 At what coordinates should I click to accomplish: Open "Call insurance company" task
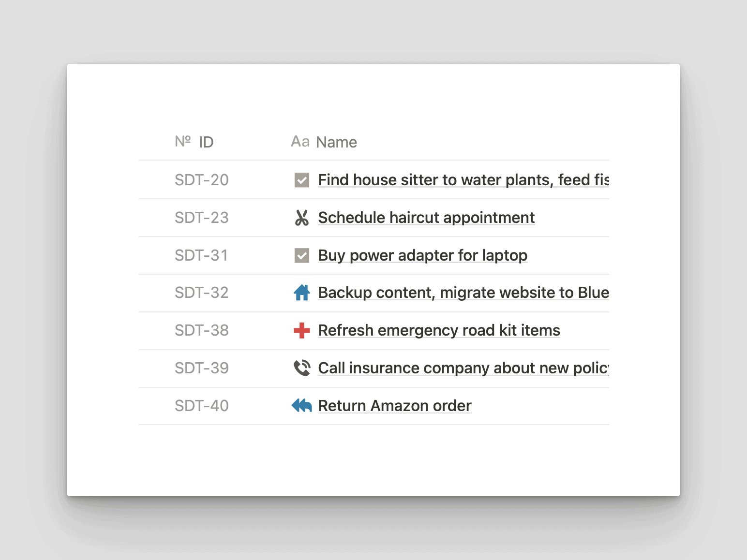point(463,368)
